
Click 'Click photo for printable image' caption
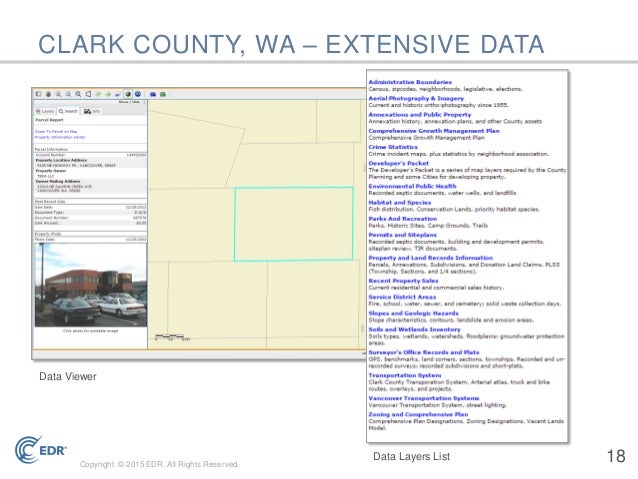90,331
